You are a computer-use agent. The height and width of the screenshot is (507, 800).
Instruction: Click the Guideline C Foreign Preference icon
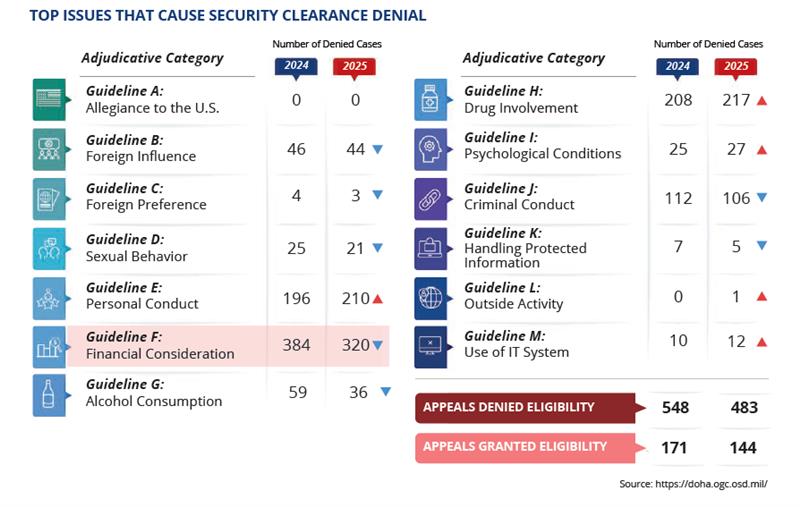click(x=48, y=197)
